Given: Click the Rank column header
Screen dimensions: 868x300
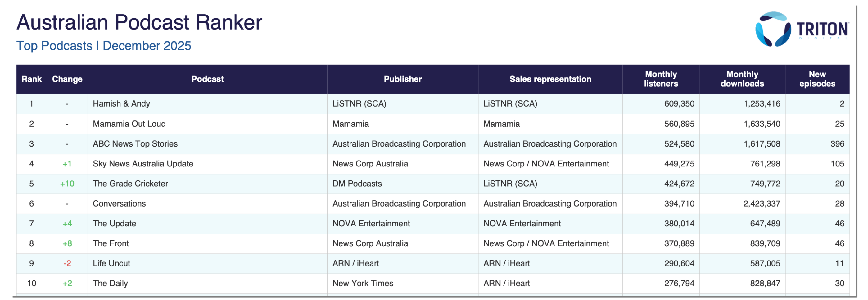Looking at the screenshot, I should coord(31,79).
